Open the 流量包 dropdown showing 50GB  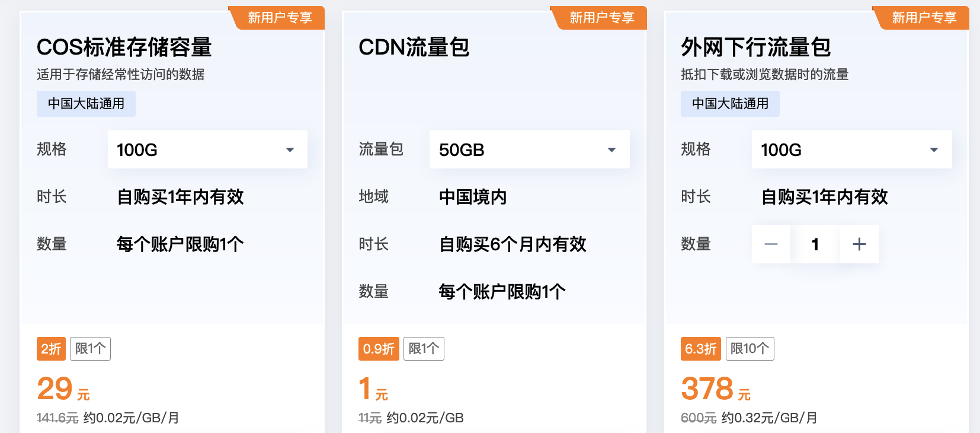pos(529,149)
